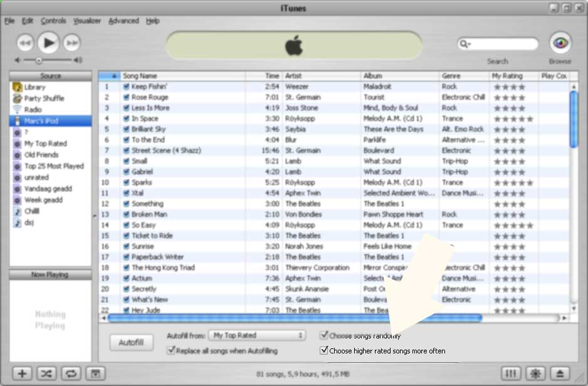Add a new playlist with the plus button
The height and width of the screenshot is (386, 588).
[x=22, y=373]
